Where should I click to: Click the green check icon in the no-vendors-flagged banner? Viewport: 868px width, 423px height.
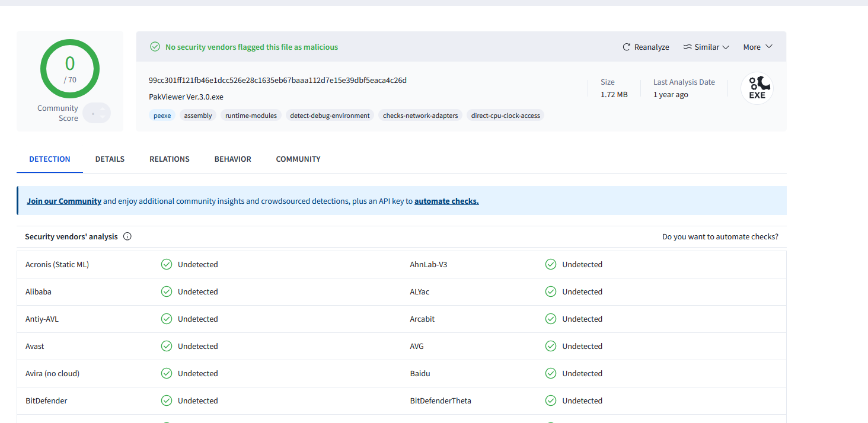[155, 47]
